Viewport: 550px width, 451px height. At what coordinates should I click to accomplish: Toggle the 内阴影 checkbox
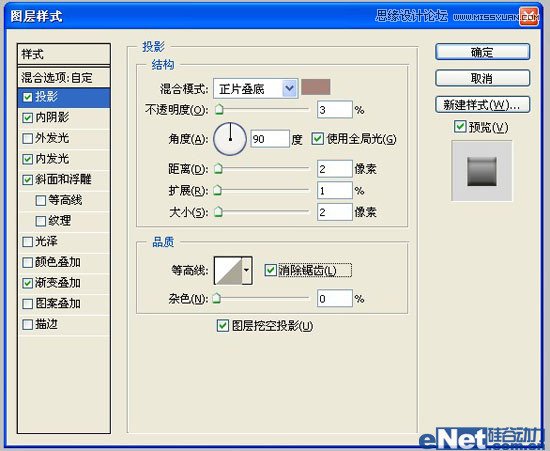(x=27, y=118)
